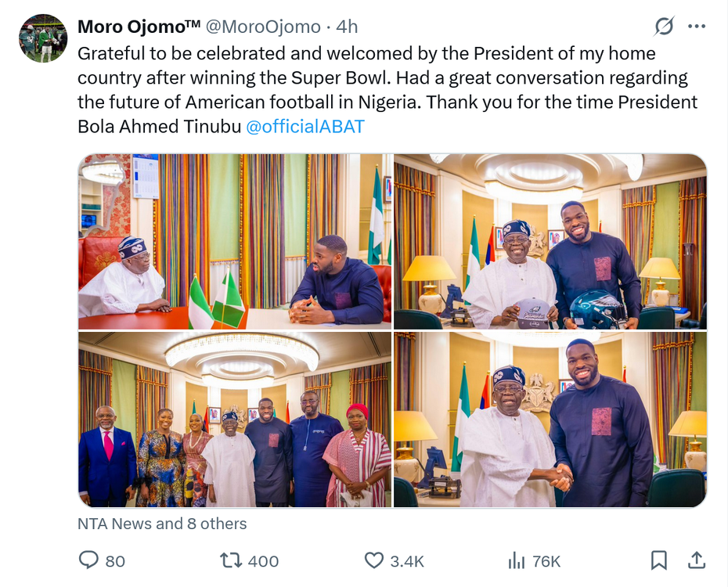The height and width of the screenshot is (587, 728).
Task: Open the view analytics bar-chart icon
Action: (517, 560)
